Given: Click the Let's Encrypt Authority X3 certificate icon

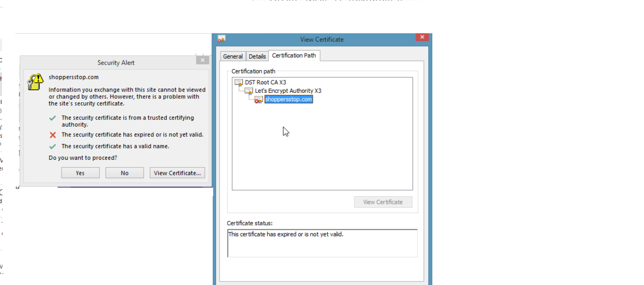Looking at the screenshot, I should click(249, 91).
